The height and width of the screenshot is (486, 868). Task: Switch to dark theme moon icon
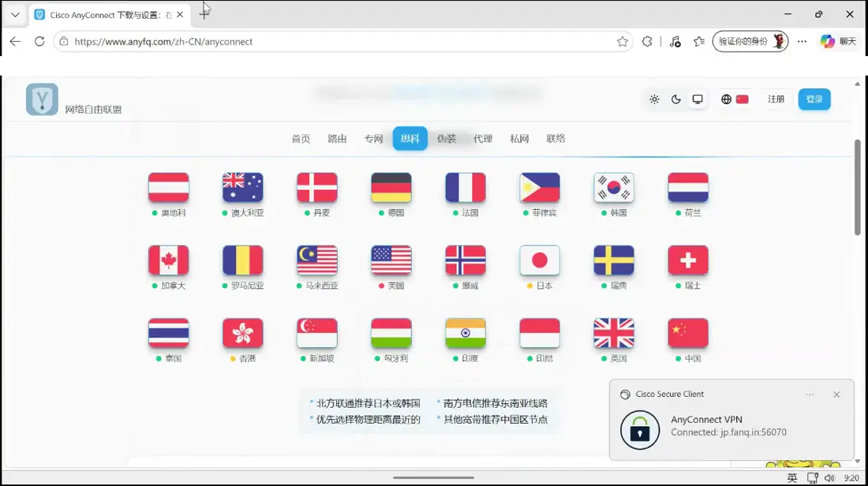[x=676, y=99]
